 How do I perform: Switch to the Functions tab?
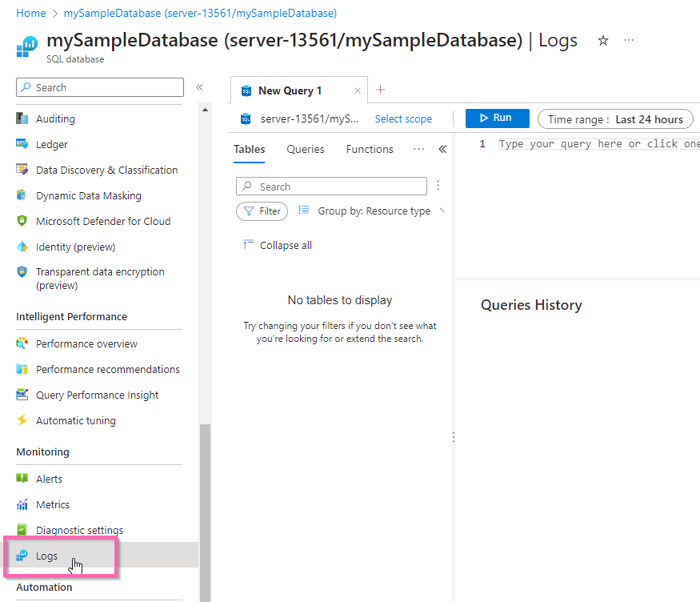pos(370,149)
